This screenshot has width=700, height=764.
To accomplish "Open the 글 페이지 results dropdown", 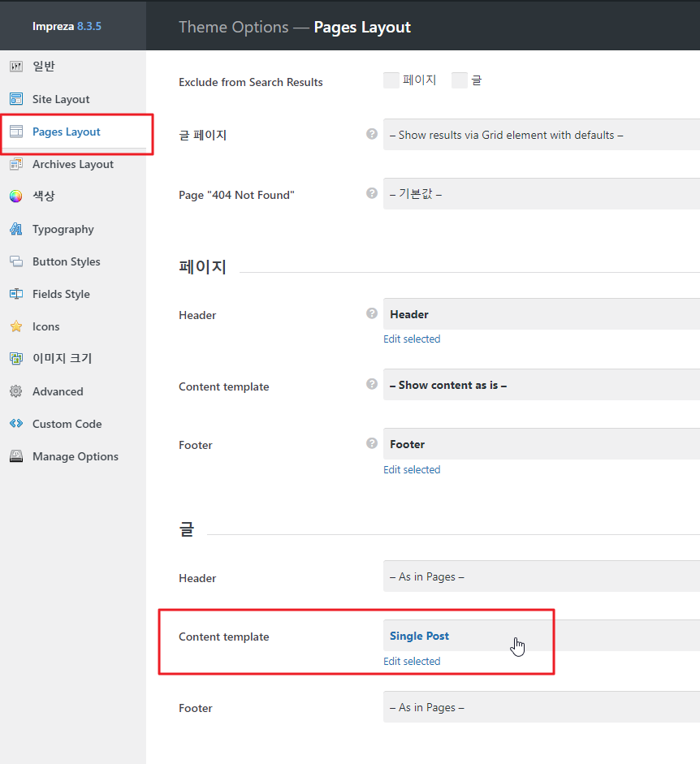I will pyautogui.click(x=542, y=135).
